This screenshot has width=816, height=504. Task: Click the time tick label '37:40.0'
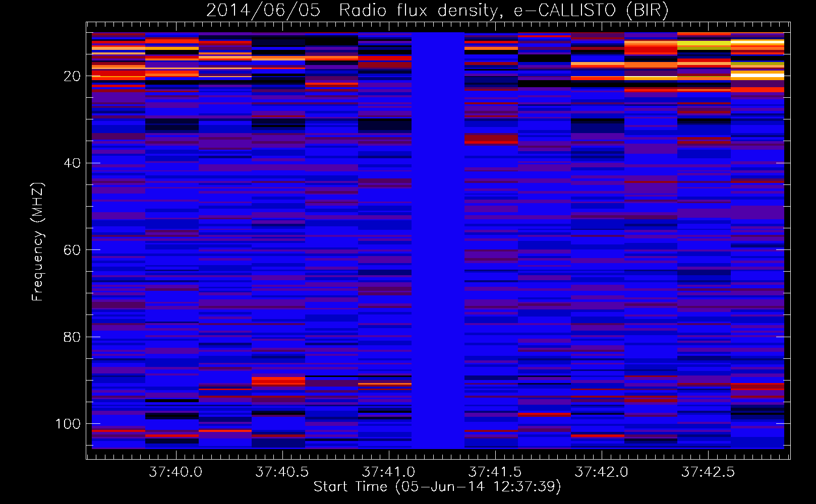pyautogui.click(x=176, y=472)
